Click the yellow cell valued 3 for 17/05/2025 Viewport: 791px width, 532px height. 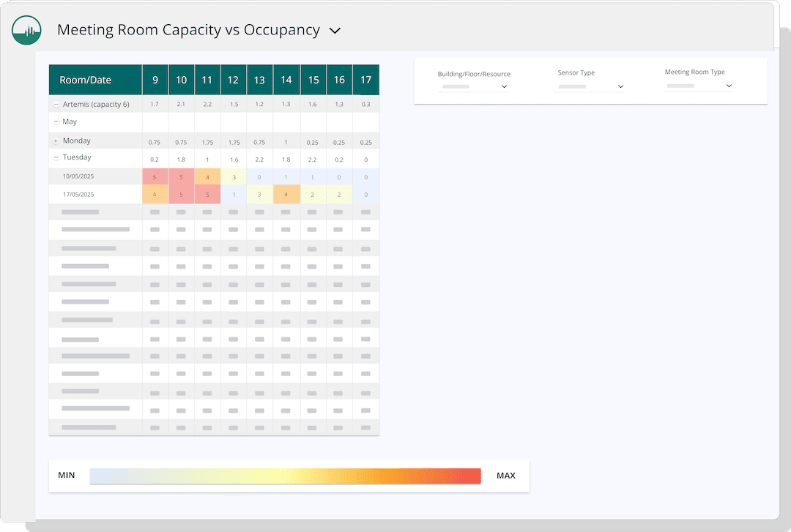[259, 194]
